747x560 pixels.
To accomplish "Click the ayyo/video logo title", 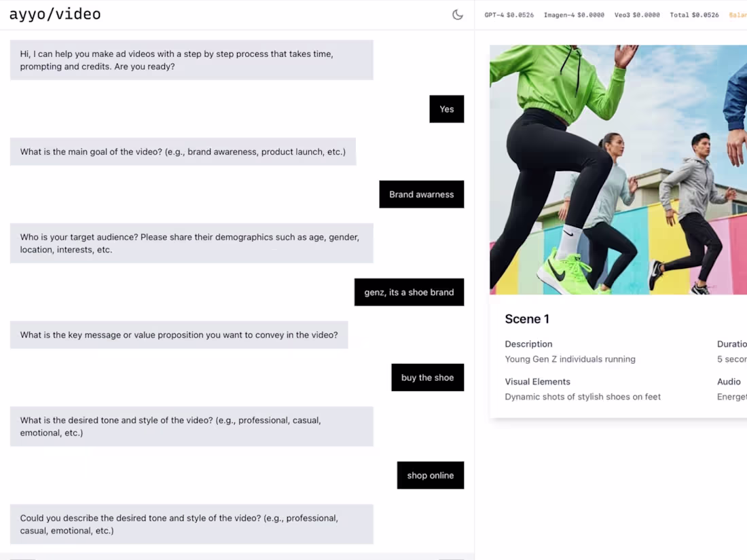I will (x=55, y=14).
